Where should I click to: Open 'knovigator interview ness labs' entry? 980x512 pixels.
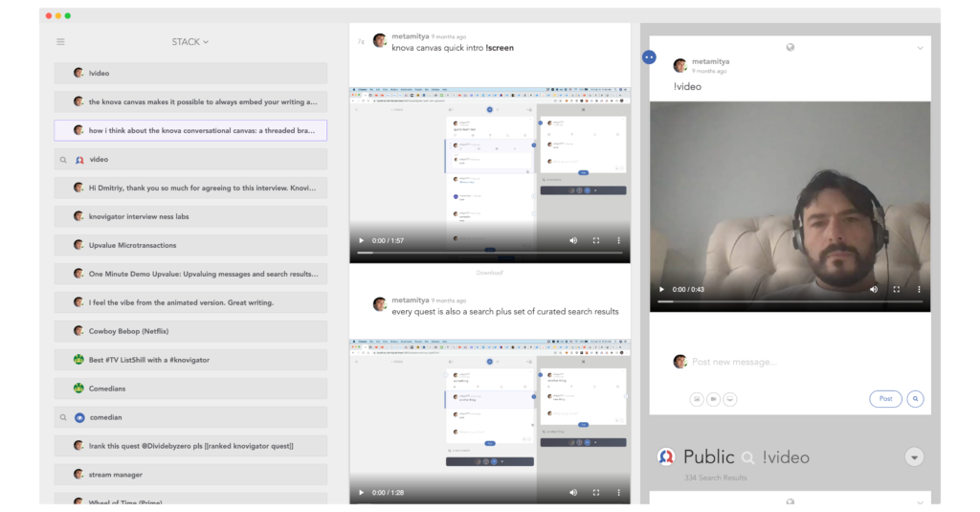(x=190, y=216)
